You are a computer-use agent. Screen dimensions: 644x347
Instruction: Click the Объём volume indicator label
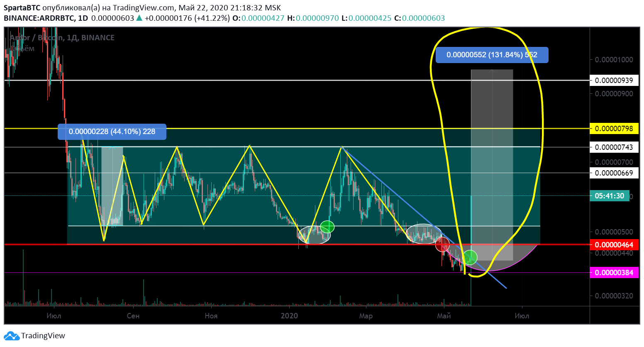tap(22, 49)
